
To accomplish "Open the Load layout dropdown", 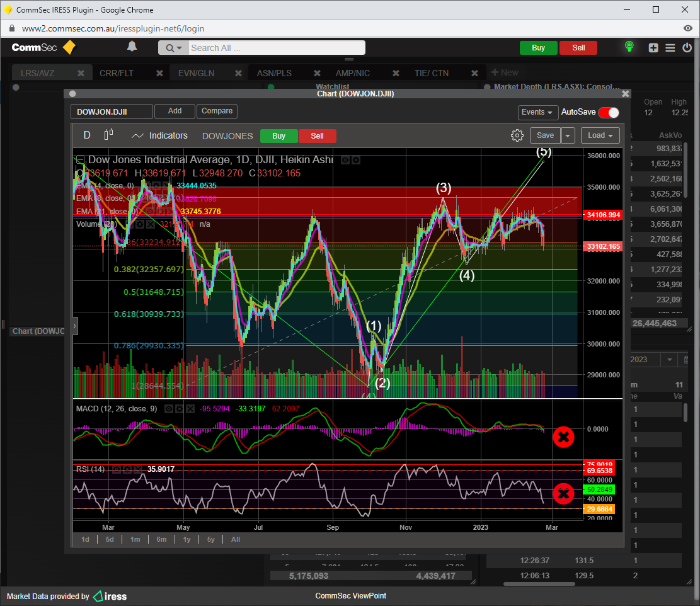I will click(600, 135).
